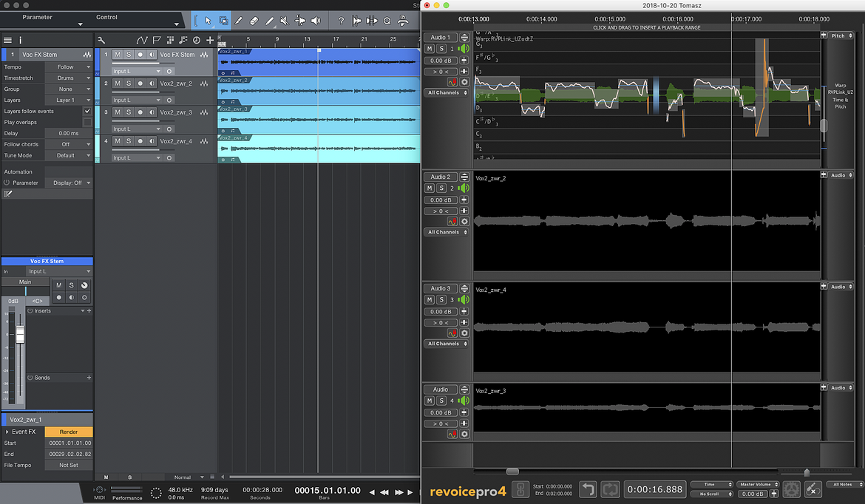Click the Add Tracks plus icon
865x504 pixels.
[x=210, y=40]
